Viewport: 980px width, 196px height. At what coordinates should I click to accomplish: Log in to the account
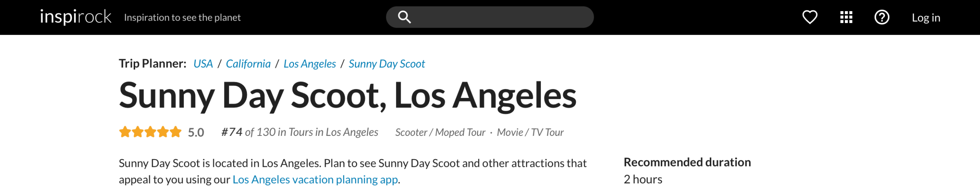click(x=926, y=18)
